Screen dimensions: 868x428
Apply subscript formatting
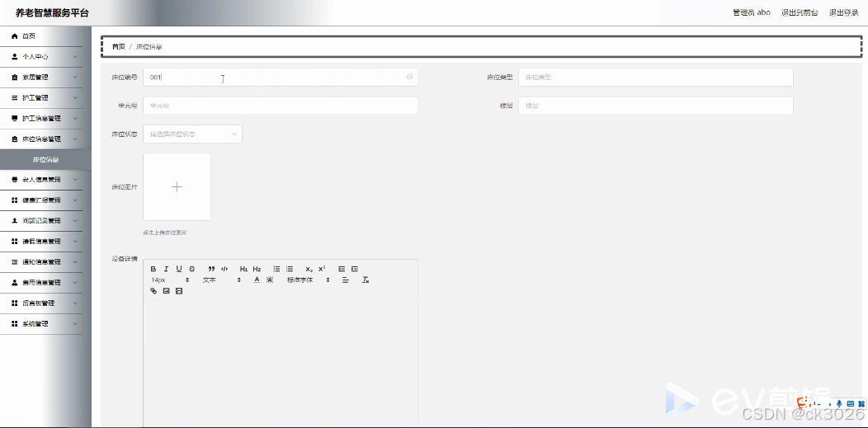click(309, 269)
